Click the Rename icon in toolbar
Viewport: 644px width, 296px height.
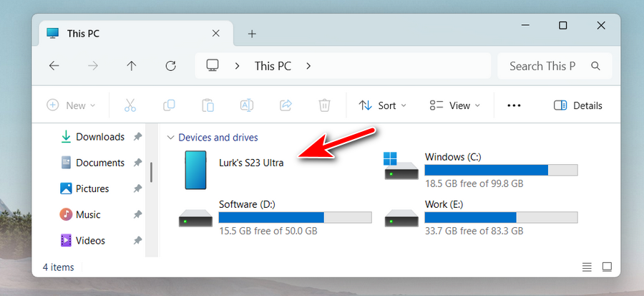click(246, 105)
